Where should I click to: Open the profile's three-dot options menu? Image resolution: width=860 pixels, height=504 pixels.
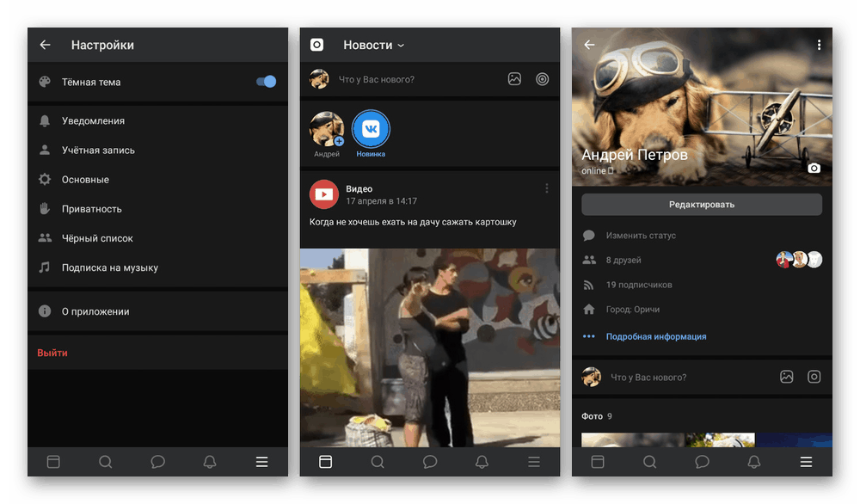click(819, 45)
